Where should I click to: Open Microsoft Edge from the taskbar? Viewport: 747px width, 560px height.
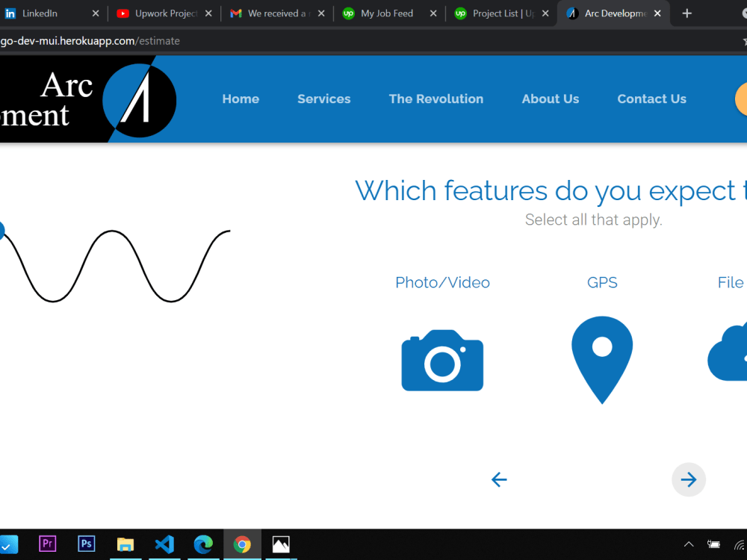(x=203, y=544)
